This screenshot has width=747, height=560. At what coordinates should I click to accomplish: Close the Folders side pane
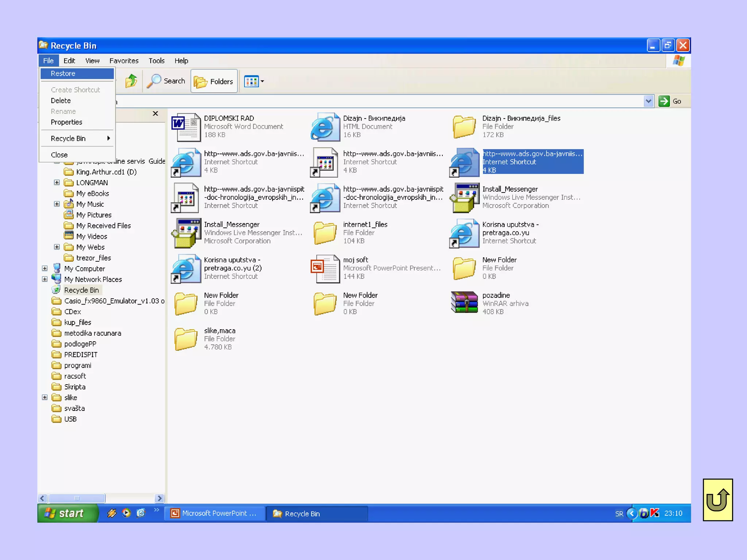155,114
